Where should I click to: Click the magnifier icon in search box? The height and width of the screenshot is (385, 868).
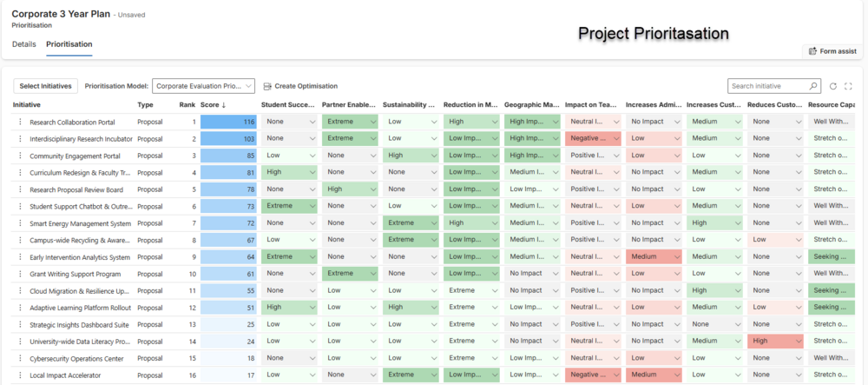pyautogui.click(x=812, y=86)
